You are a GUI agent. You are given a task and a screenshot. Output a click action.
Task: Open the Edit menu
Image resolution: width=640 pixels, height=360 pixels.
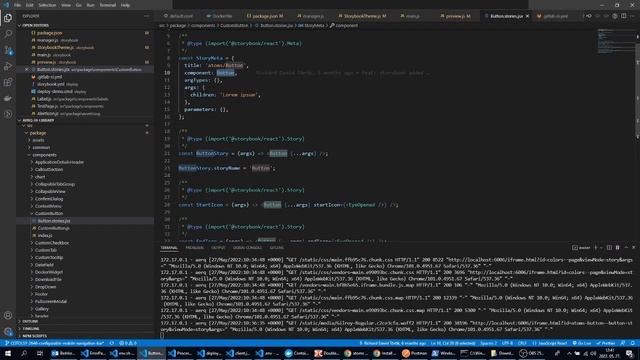30,5
